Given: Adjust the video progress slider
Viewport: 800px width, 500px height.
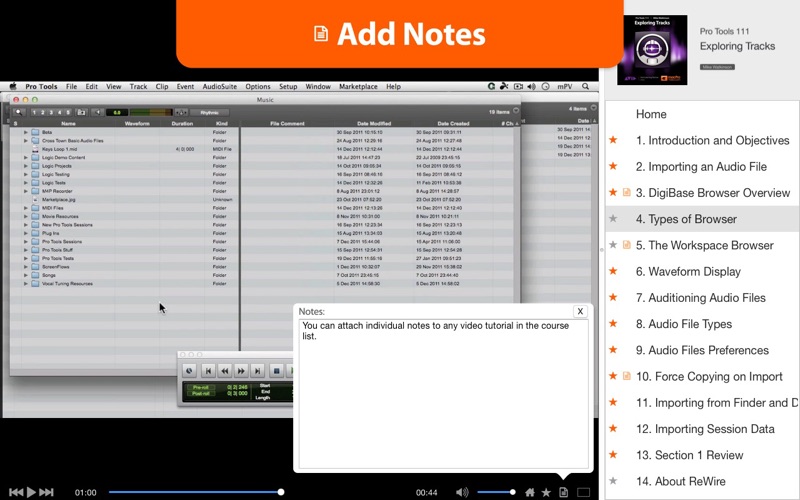Looking at the screenshot, I should click(x=196, y=492).
